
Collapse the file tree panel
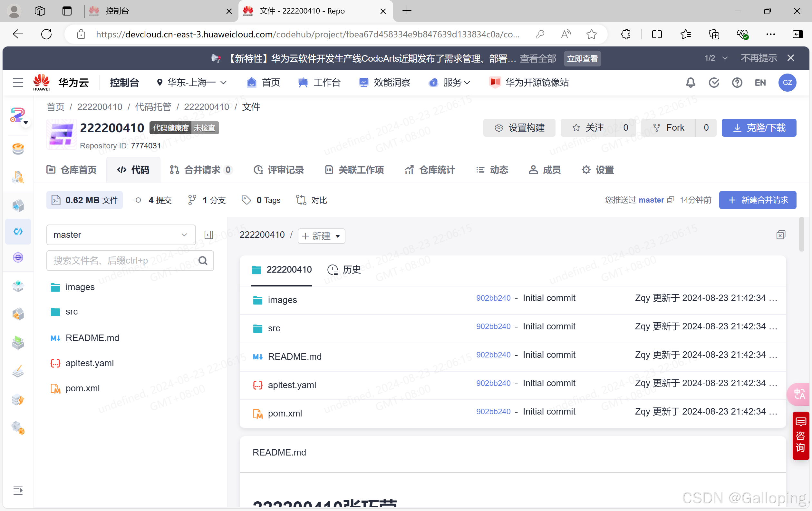(x=209, y=235)
